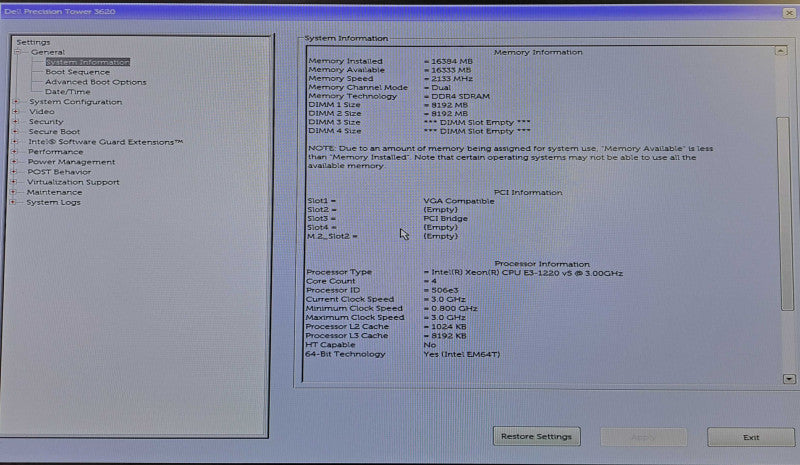Image resolution: width=800 pixels, height=465 pixels.
Task: Select the System Logs category label
Action: point(53,202)
